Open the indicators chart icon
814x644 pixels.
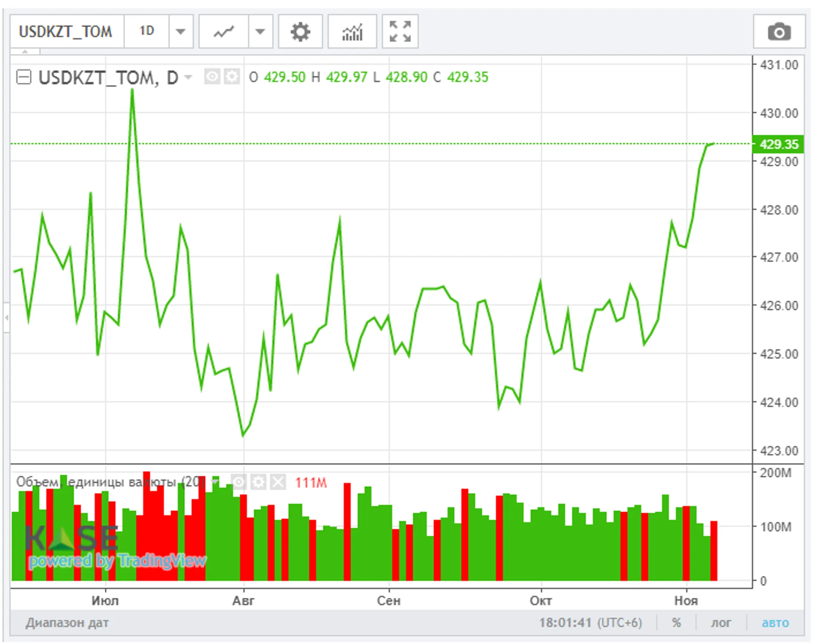[352, 32]
